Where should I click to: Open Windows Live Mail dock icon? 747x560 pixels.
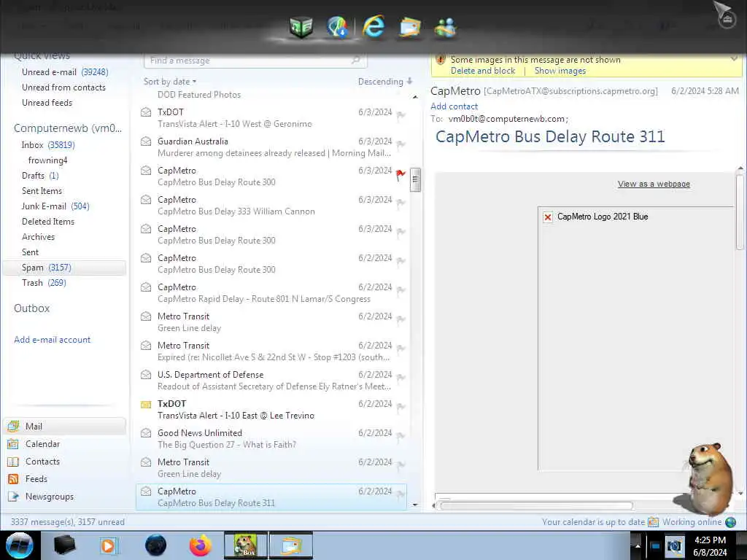(x=410, y=27)
